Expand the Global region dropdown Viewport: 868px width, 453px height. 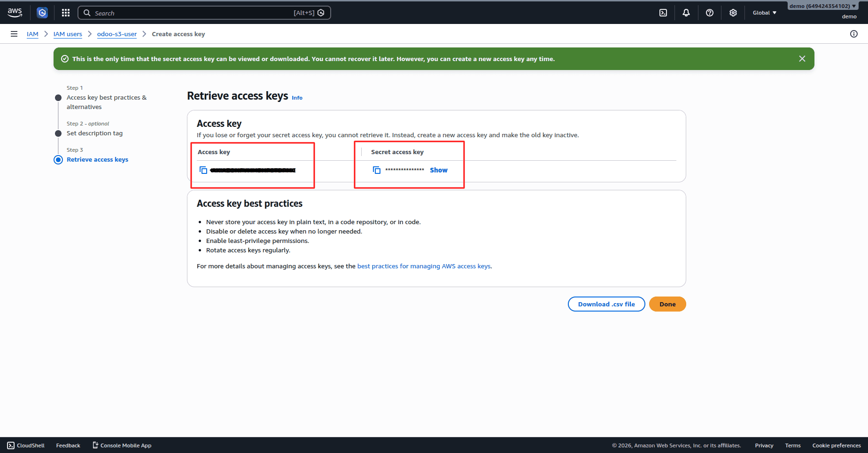point(765,13)
